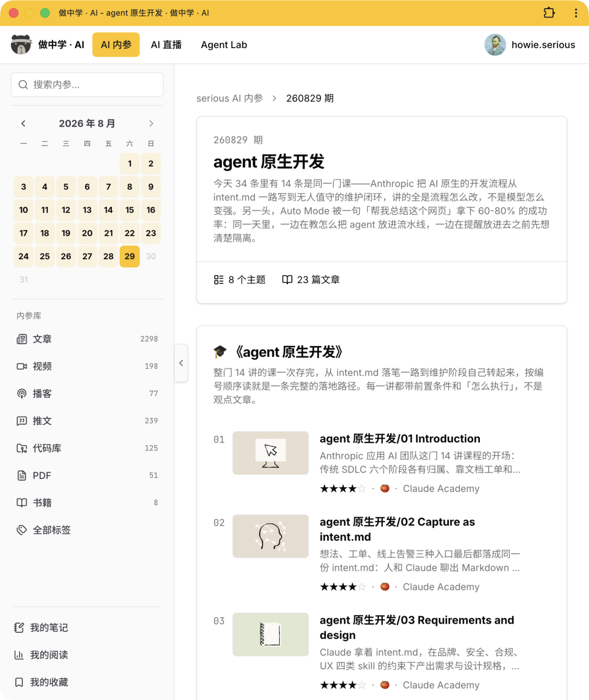Click the 2298 count beside 文章

(x=149, y=339)
